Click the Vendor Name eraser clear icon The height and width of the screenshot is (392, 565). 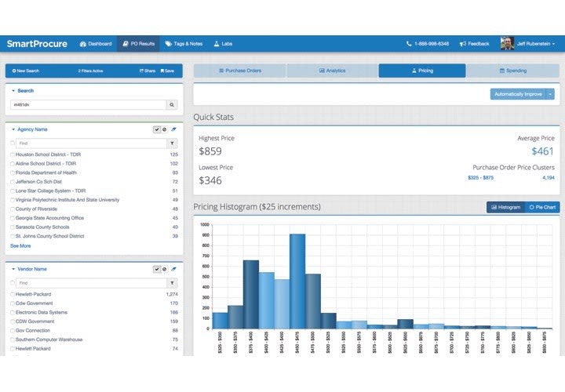pos(173,269)
